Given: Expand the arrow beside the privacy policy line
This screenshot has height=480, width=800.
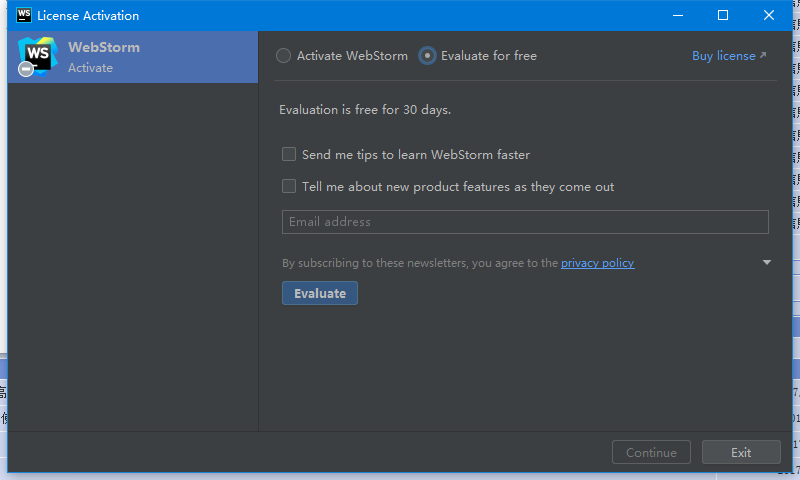Looking at the screenshot, I should pyautogui.click(x=767, y=263).
